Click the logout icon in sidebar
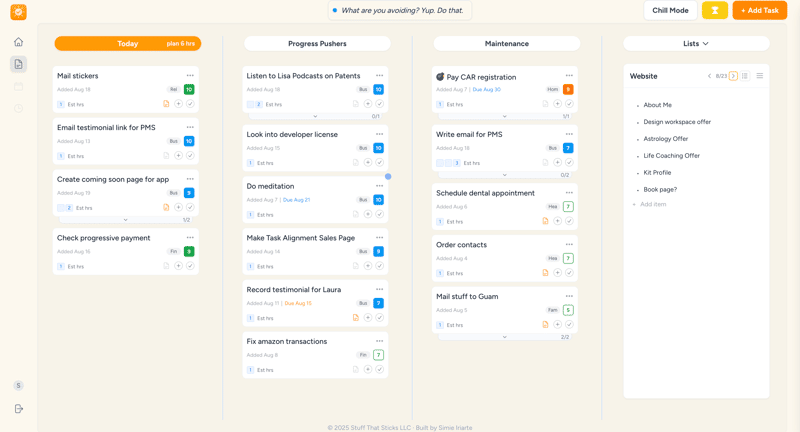This screenshot has height=432, width=800. point(18,409)
